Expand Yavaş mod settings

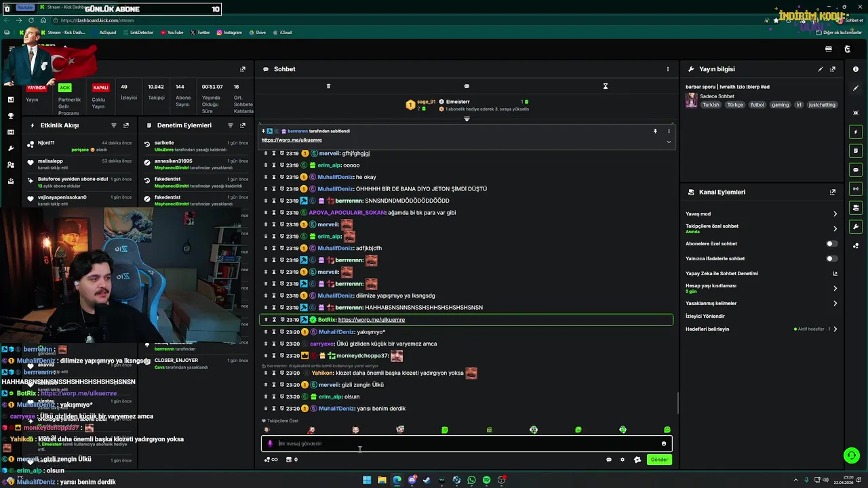tap(835, 214)
